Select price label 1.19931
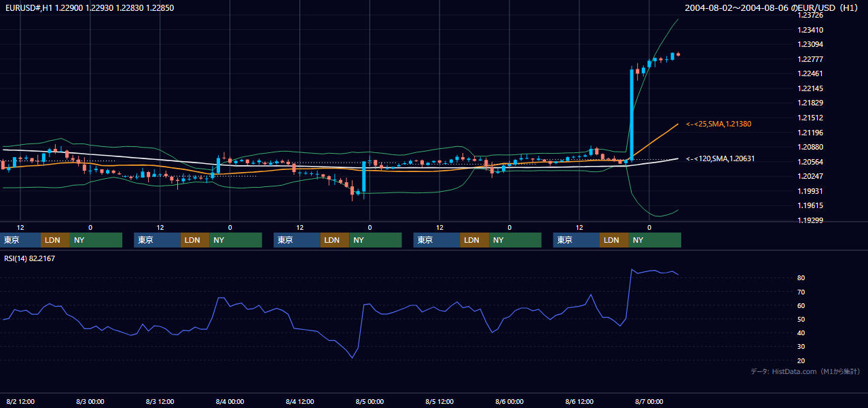This screenshot has width=868, height=408. pos(810,191)
